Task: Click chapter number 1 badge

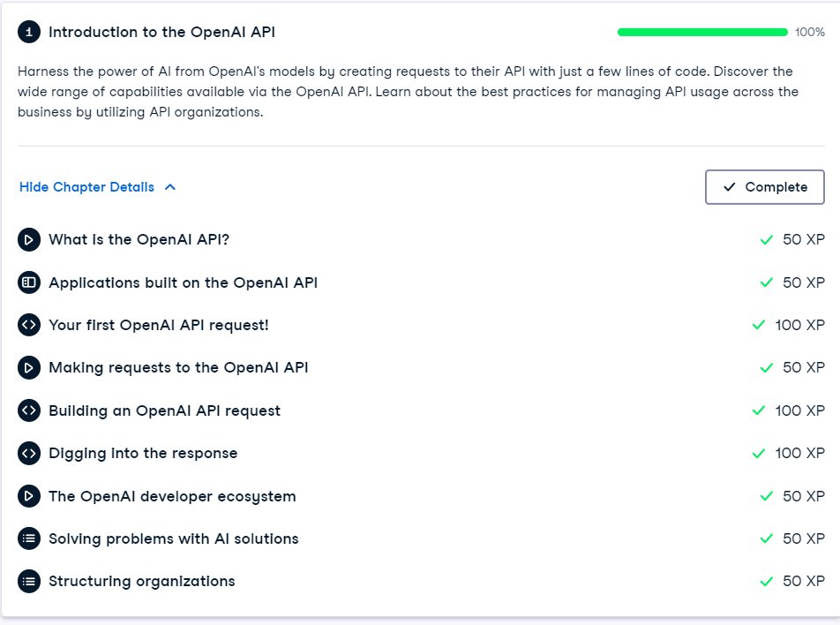Action: click(29, 32)
